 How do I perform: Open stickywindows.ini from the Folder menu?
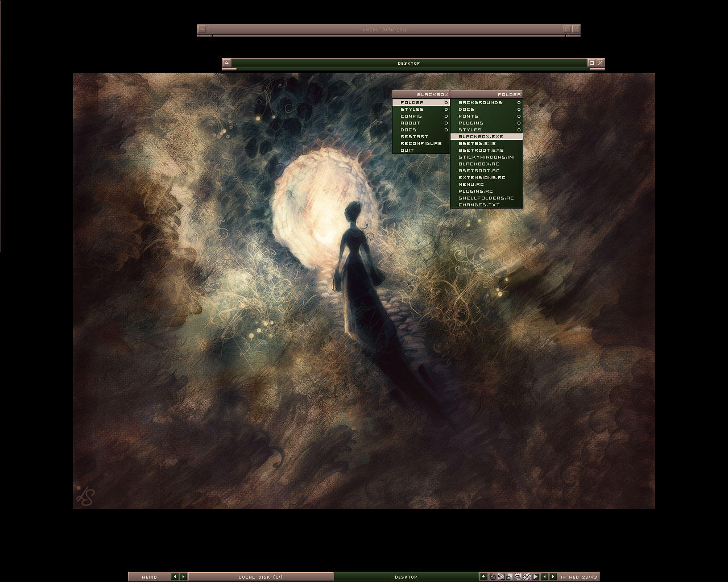tap(486, 157)
